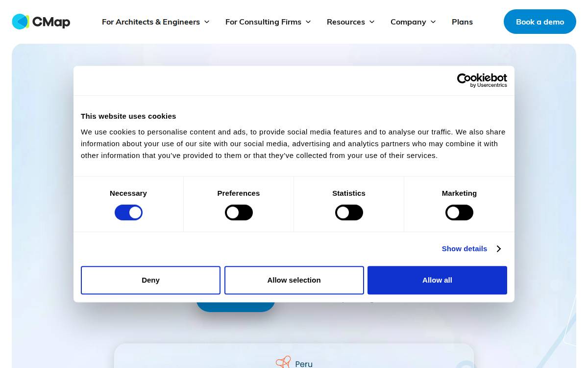This screenshot has width=588, height=368.
Task: Select the Marketing category label
Action: [x=459, y=193]
